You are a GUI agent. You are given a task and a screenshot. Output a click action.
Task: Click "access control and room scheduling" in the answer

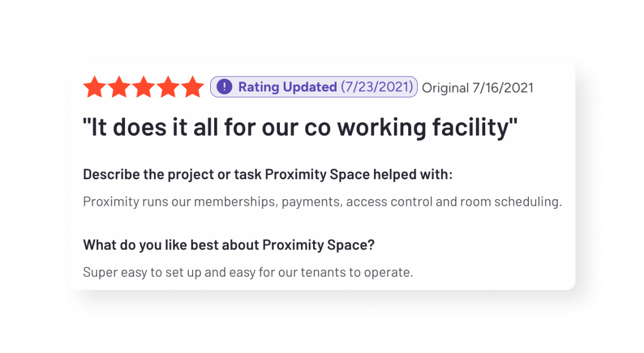point(454,201)
